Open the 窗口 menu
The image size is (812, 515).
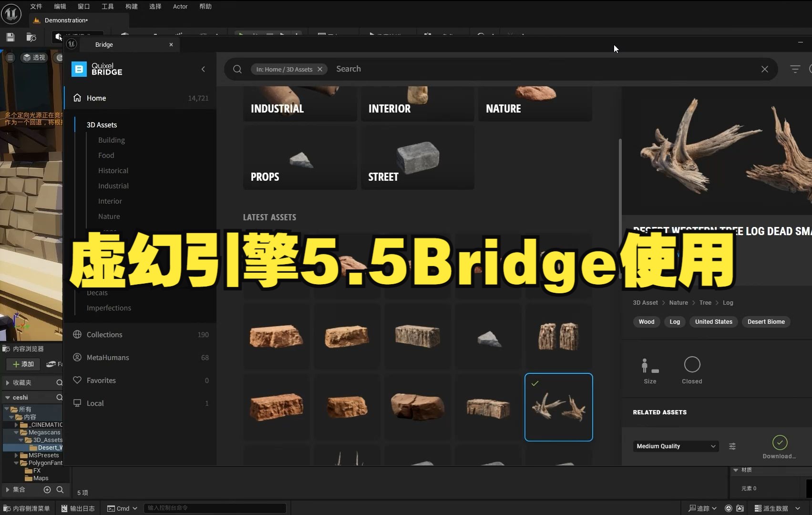84,6
